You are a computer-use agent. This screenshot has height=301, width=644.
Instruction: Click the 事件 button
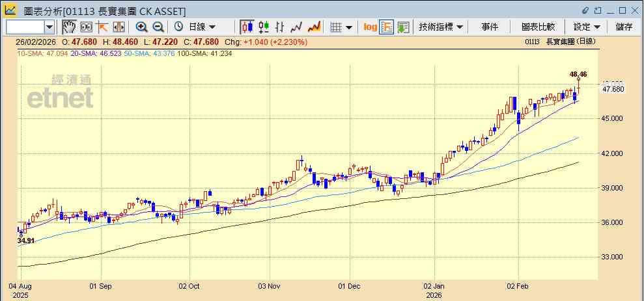coord(490,27)
